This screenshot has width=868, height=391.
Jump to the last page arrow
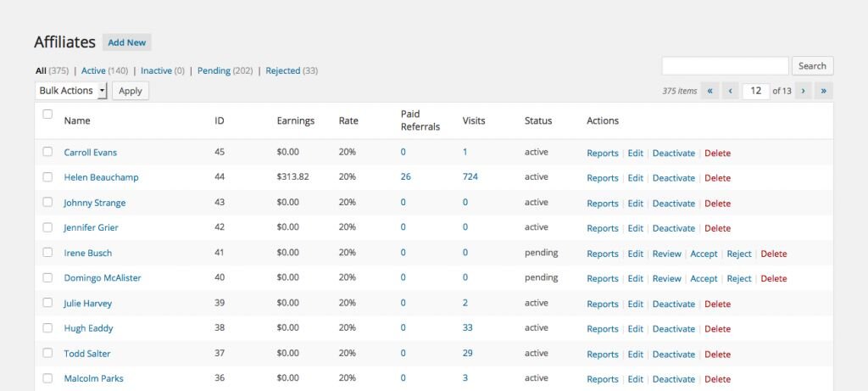coord(823,91)
